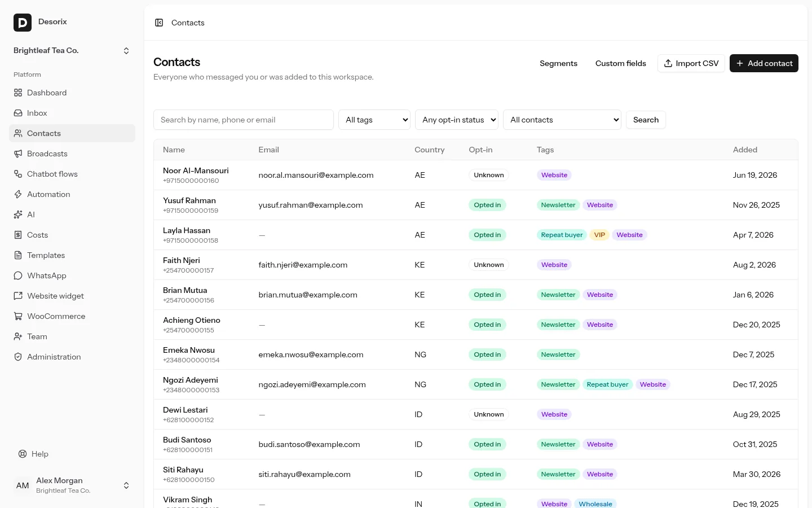Click the Contacts breadcrumb title
The width and height of the screenshot is (812, 508).
pos(188,23)
